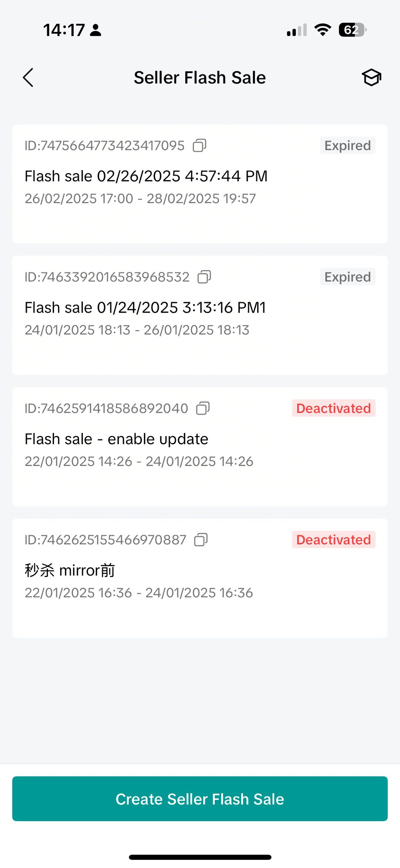This screenshot has width=400, height=868.
Task: Tap the Seller Flash Sale page title
Action: pyautogui.click(x=200, y=77)
